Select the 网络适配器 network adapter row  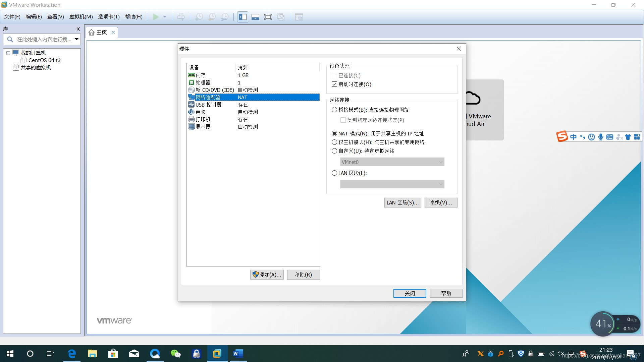coord(253,98)
